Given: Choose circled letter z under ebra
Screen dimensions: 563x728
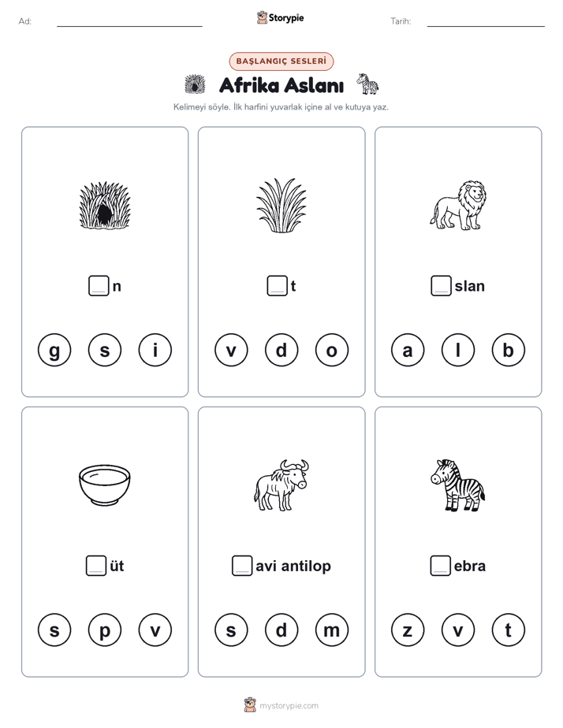Looking at the screenshot, I should (x=408, y=630).
